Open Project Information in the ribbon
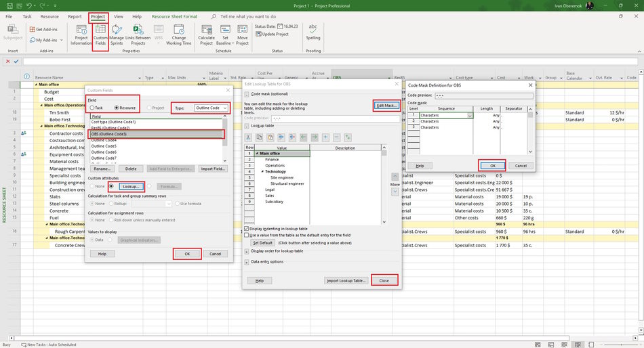 click(x=81, y=35)
